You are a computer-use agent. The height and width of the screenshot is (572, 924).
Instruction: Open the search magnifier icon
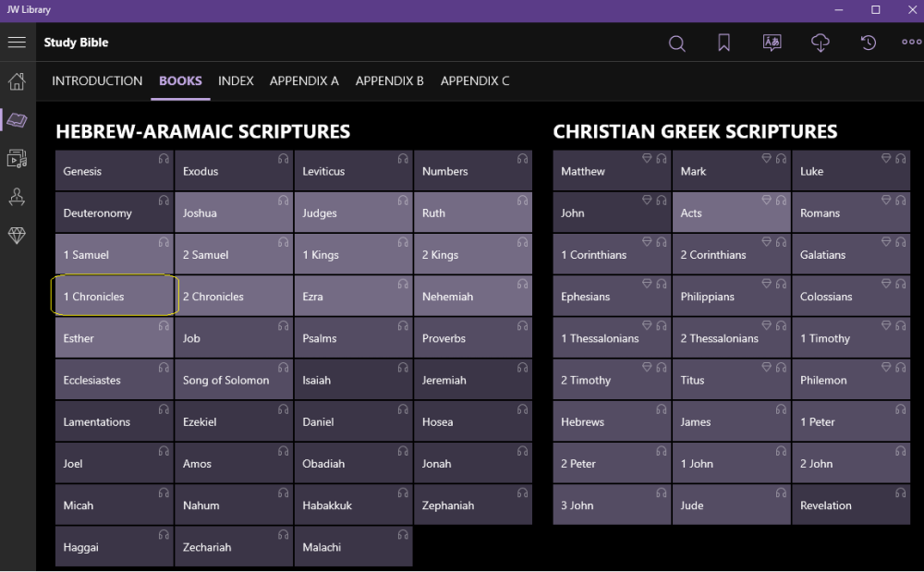(x=677, y=43)
